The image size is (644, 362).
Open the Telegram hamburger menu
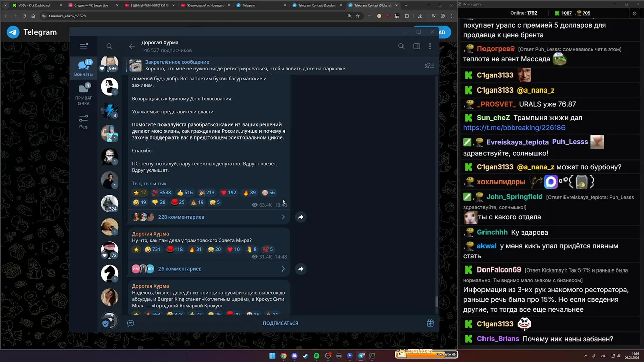[84, 46]
